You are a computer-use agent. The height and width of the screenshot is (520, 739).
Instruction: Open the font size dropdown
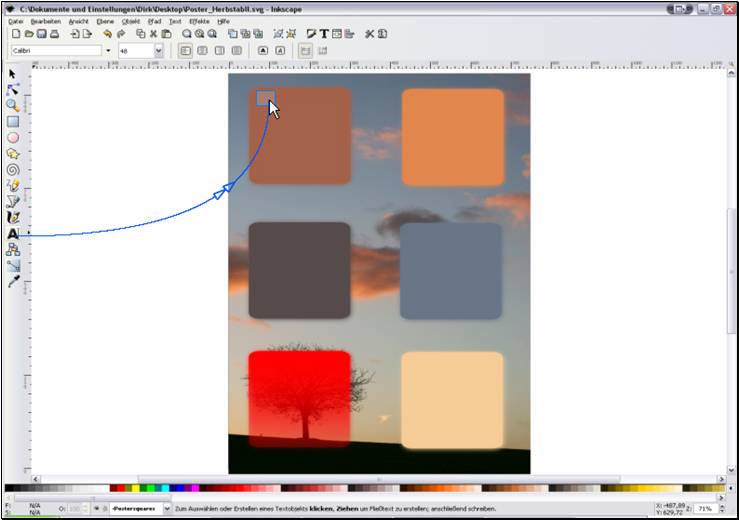click(x=158, y=50)
